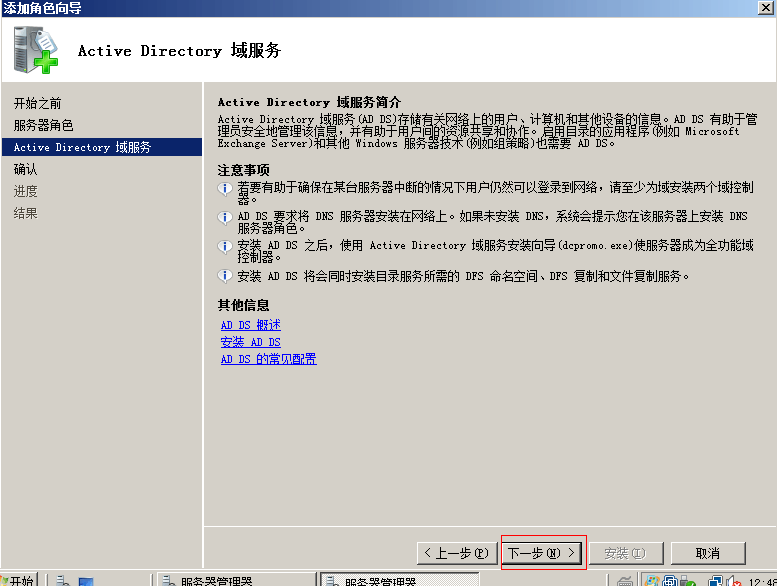The width and height of the screenshot is (777, 586).
Task: Click 下一步(N) next button
Action: pyautogui.click(x=541, y=553)
